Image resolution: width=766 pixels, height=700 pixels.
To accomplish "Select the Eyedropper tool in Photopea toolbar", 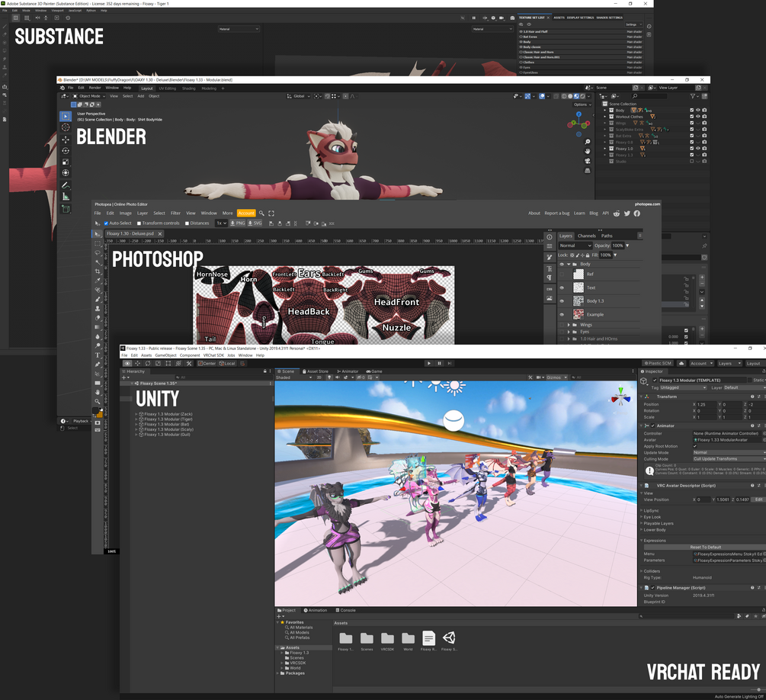I will pyautogui.click(x=98, y=281).
